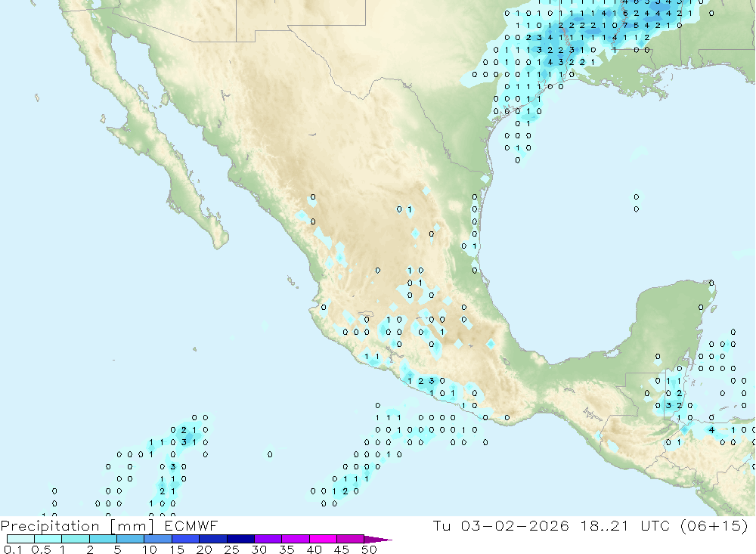756x554 pixels.
Task: Choose the 25–30 mm navy legend swatch
Action: 240,539
